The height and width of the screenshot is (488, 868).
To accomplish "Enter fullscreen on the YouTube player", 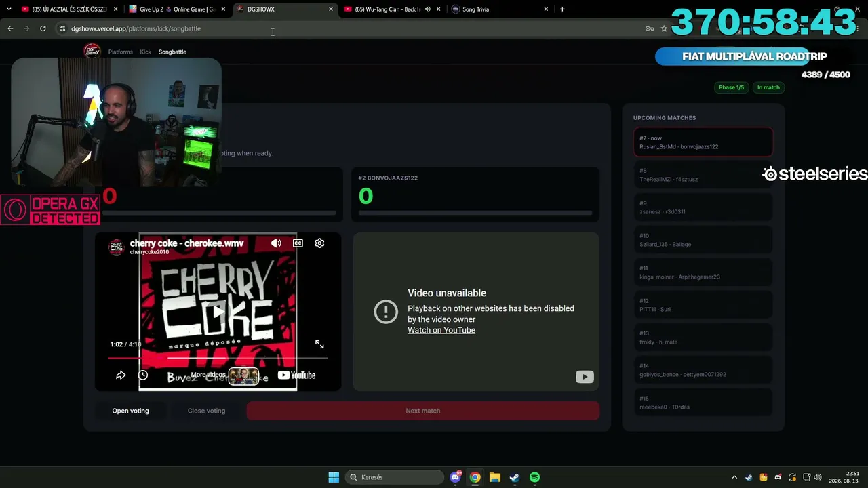I will coord(319,344).
